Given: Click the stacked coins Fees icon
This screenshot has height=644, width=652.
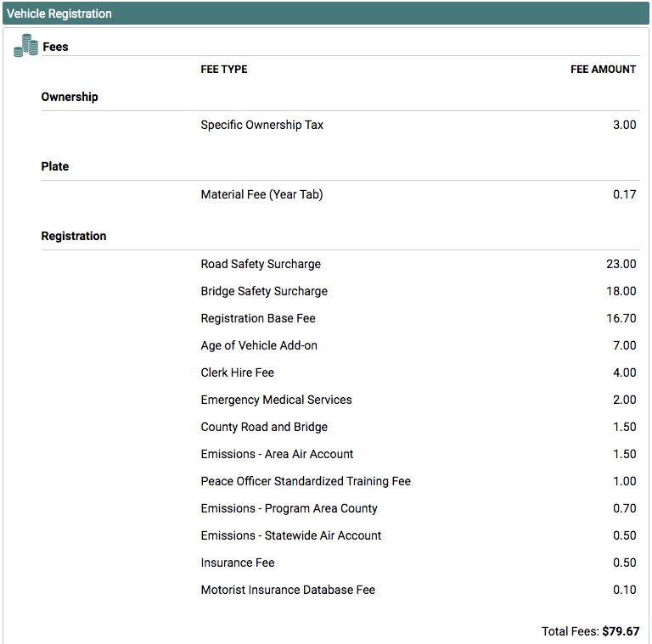Looking at the screenshot, I should pos(25,45).
